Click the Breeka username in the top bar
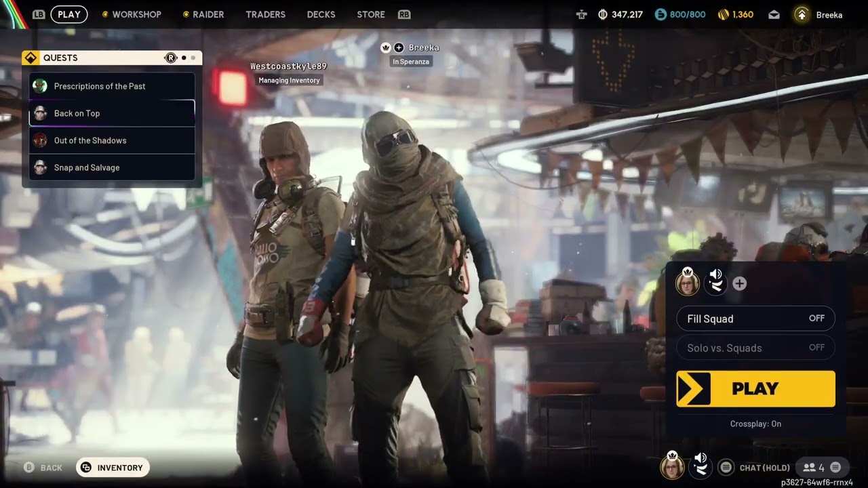 click(x=829, y=14)
